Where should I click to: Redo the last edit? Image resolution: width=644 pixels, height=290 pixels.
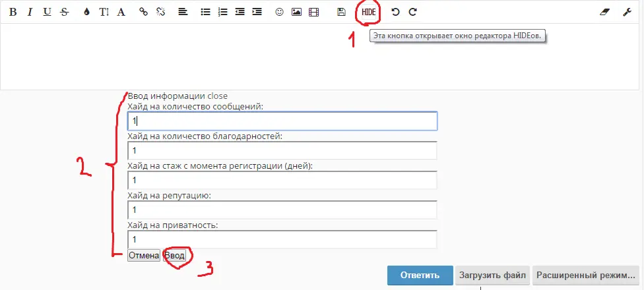(x=413, y=12)
